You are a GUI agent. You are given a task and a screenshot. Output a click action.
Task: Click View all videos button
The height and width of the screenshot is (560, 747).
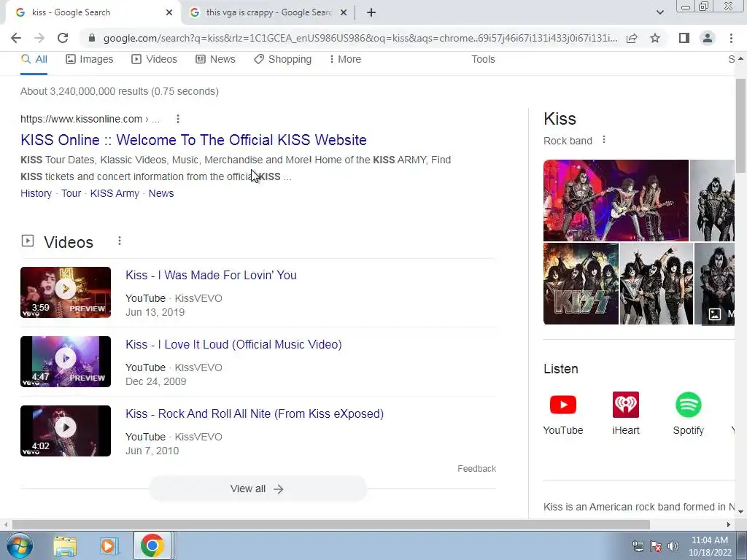click(x=258, y=489)
